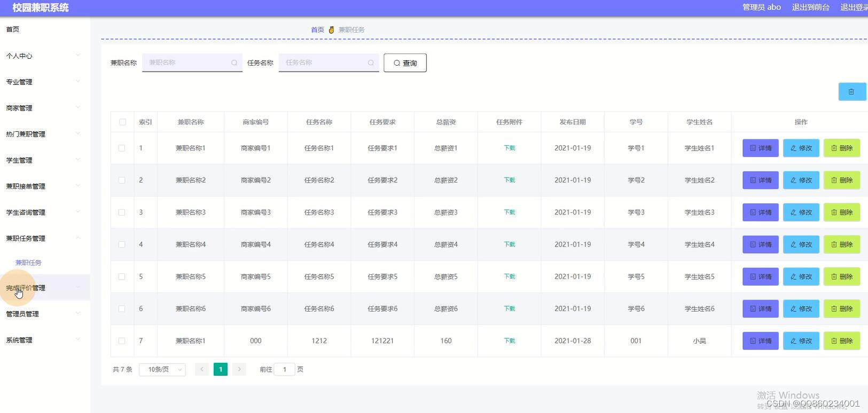Click 删除 for row with 学生姓名1
Viewport: 868px width, 413px height.
[842, 148]
